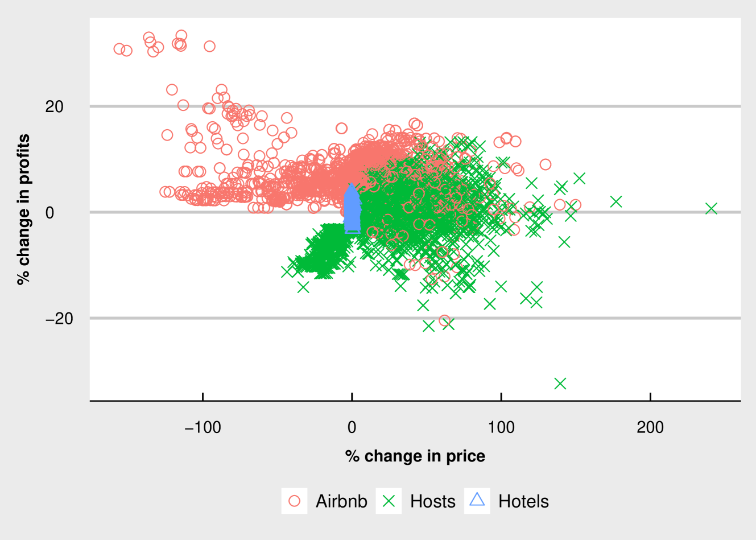Click the Hosts legend label text
Screen dimensions: 756x540
pos(433,501)
